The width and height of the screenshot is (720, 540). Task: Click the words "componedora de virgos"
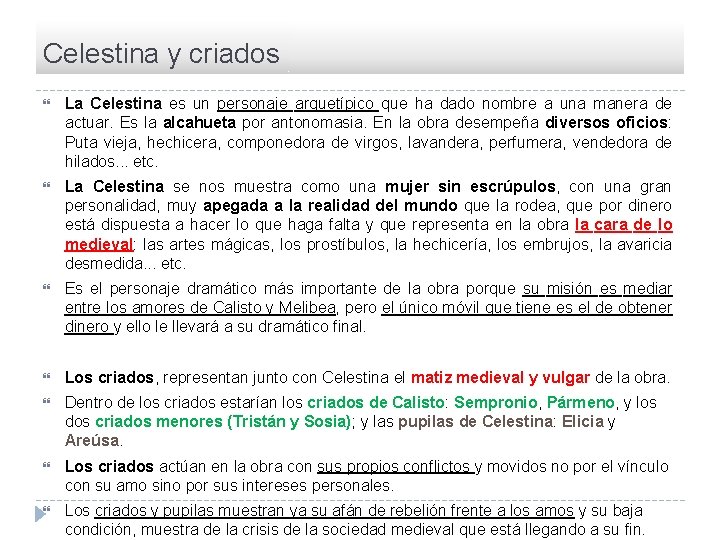[x=312, y=142]
